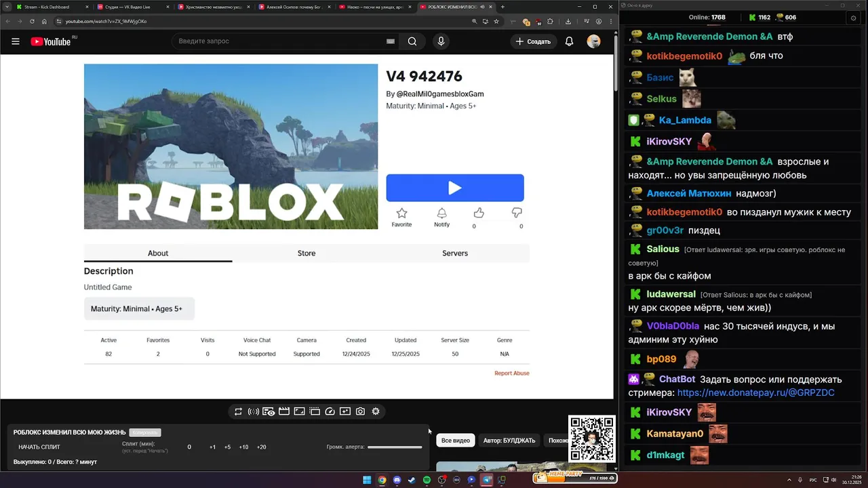
Task: Click the broadcast waves icon in player toolbar
Action: click(x=254, y=411)
